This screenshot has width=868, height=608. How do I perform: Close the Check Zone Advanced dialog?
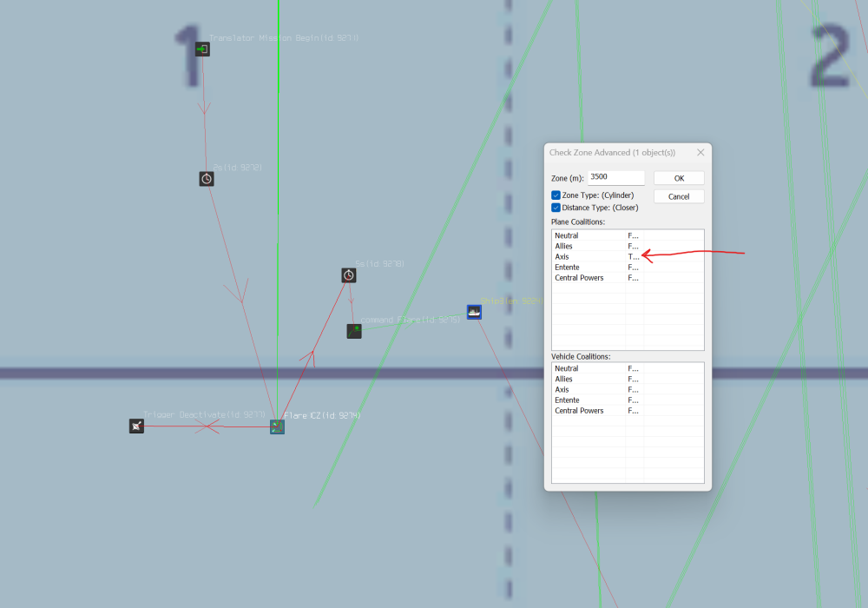[700, 153]
